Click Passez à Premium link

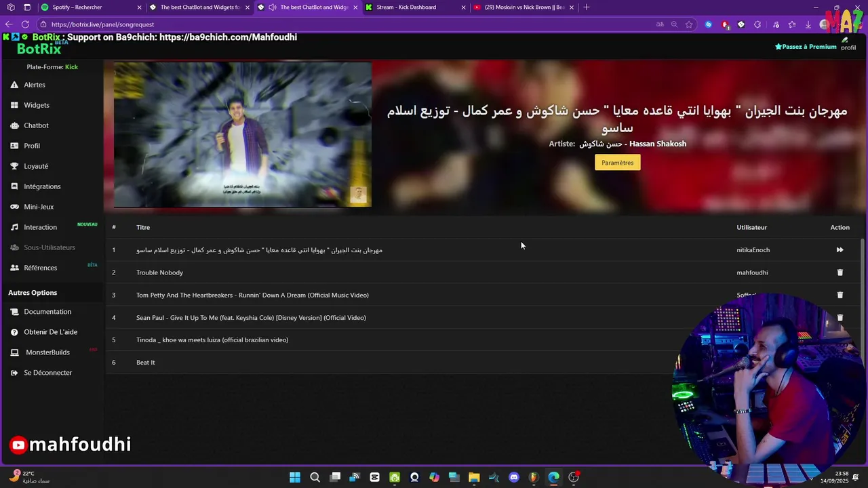(x=806, y=47)
